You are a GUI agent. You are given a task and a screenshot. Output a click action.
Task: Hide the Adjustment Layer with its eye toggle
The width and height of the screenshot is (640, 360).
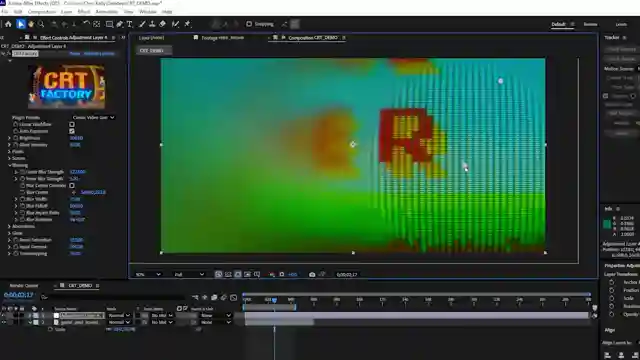click(x=4, y=316)
